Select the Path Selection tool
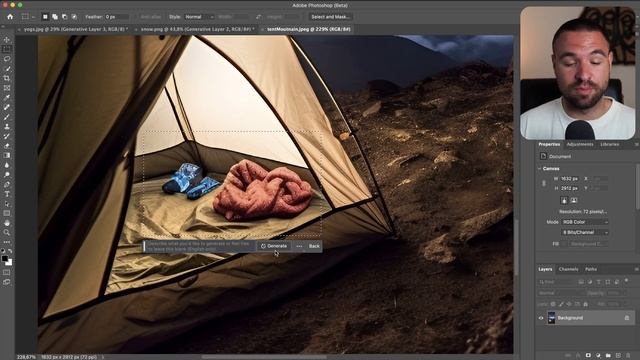 pyautogui.click(x=7, y=204)
